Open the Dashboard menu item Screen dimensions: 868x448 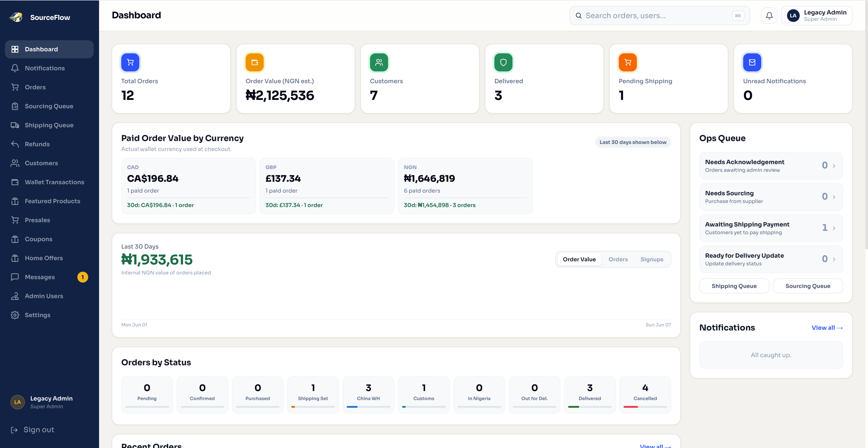click(49, 49)
